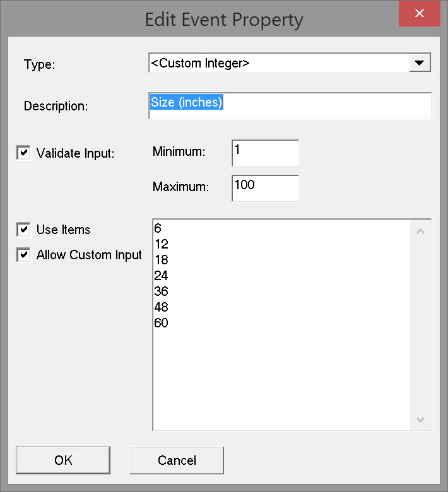
Task: Open the Type dropdown arrow
Action: coord(420,63)
